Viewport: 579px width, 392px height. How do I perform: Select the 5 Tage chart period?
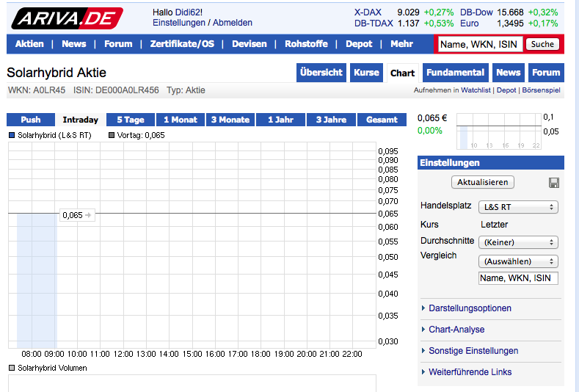tap(131, 120)
